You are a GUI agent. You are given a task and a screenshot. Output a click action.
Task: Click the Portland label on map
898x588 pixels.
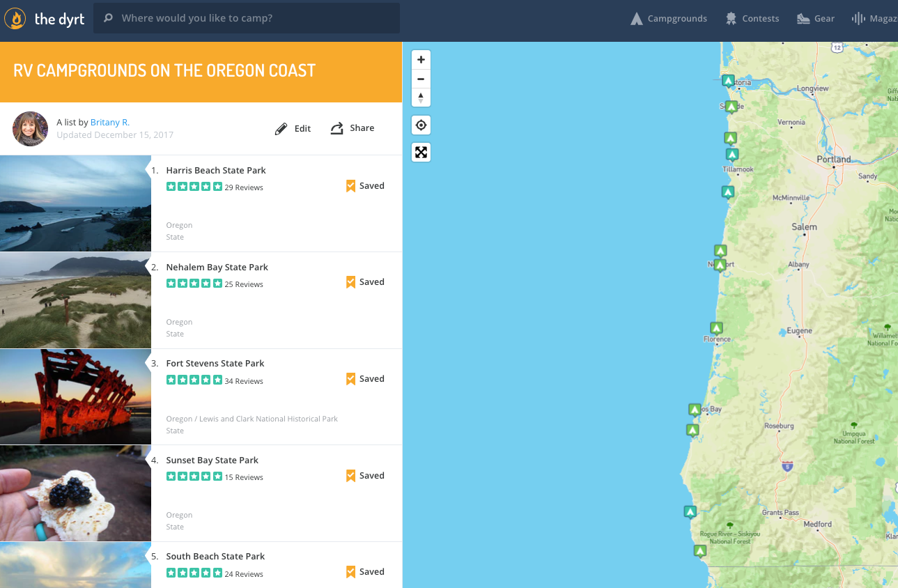834,159
